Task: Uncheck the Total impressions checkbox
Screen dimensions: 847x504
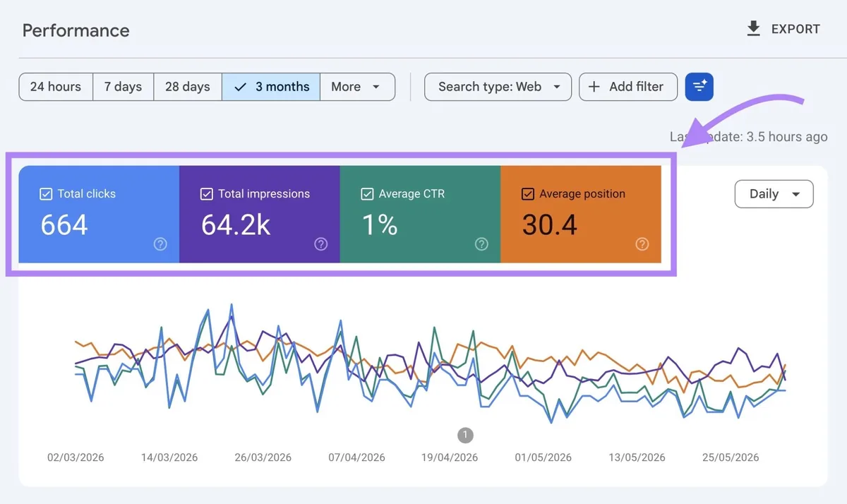Action: pos(207,193)
